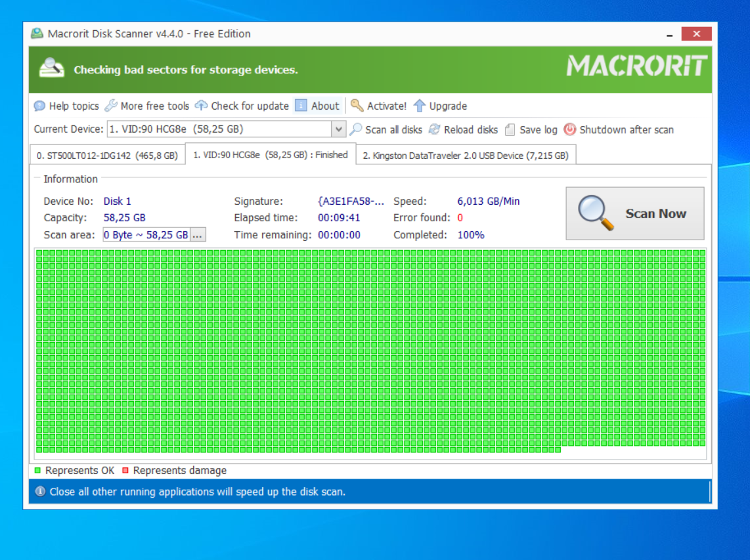Click the Scan all disks magnifier icon
Screen dimensions: 750x560
356,129
